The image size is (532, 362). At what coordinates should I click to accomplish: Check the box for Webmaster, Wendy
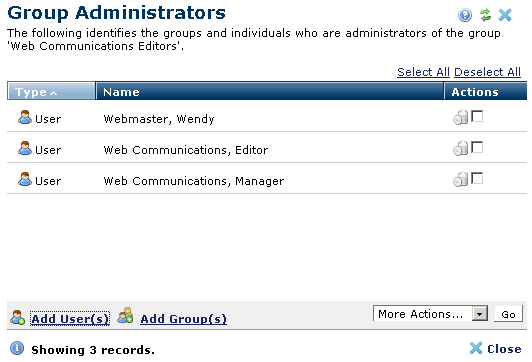[477, 116]
